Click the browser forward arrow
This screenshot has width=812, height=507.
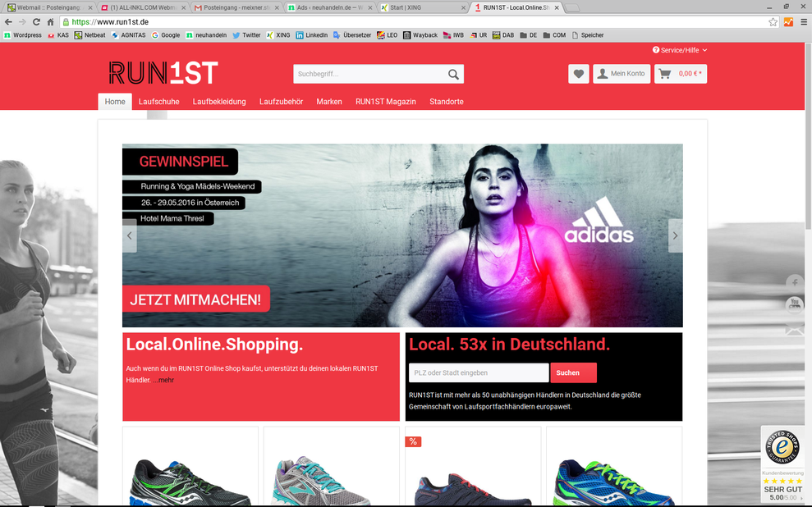[22, 21]
